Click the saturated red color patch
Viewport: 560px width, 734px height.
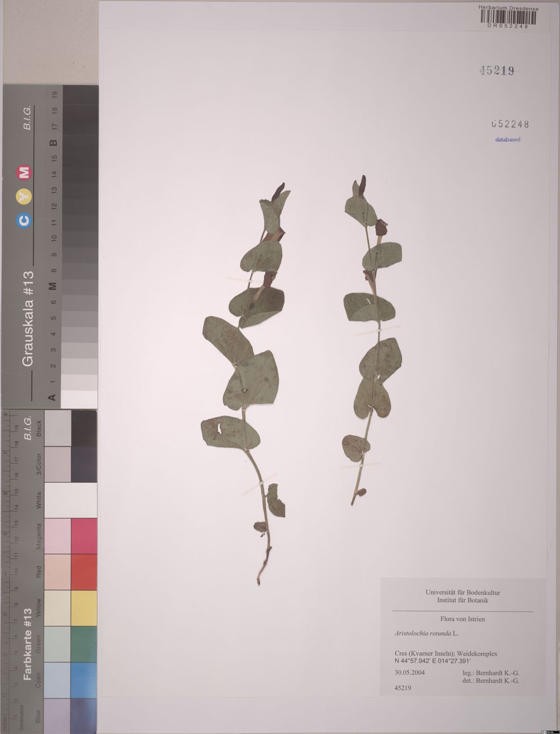[84, 572]
